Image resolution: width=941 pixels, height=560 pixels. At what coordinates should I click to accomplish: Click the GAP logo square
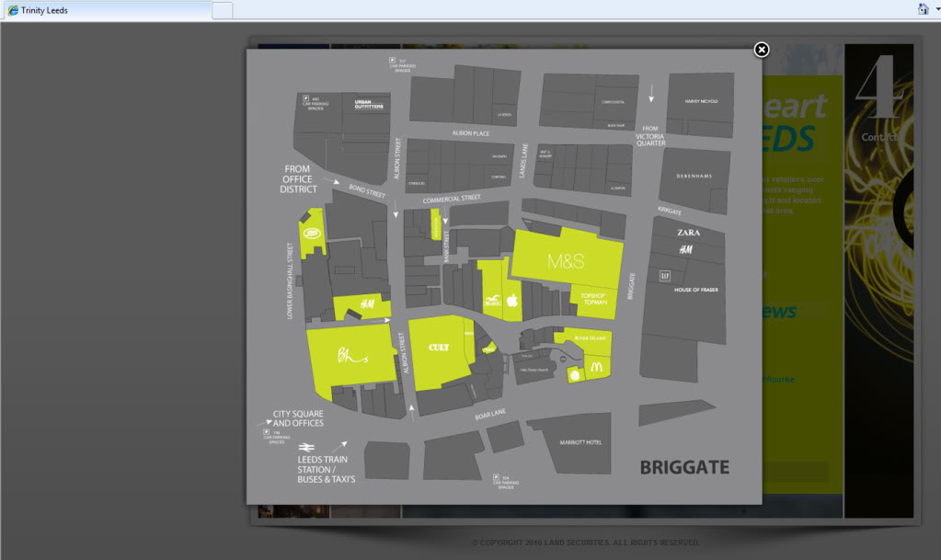664,276
